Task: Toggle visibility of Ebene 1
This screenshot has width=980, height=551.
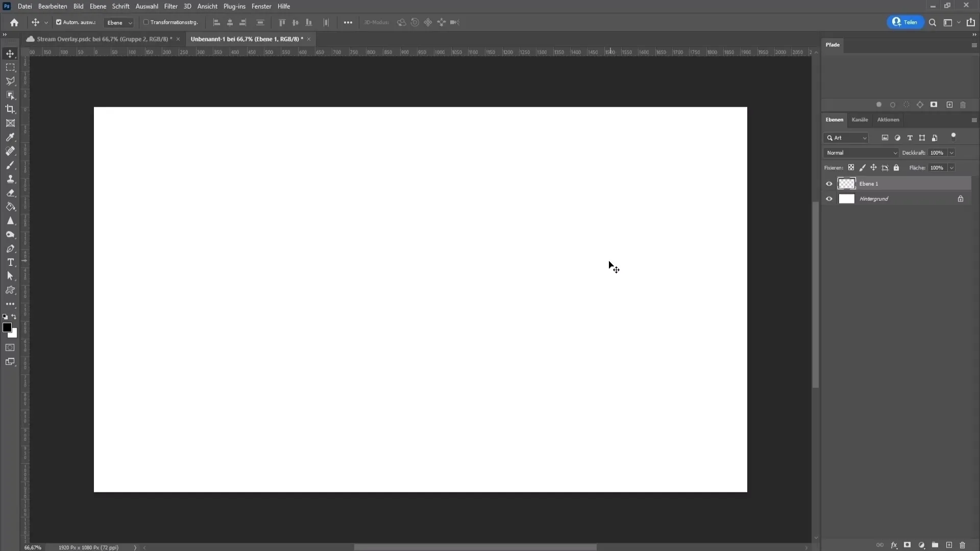Action: point(828,184)
